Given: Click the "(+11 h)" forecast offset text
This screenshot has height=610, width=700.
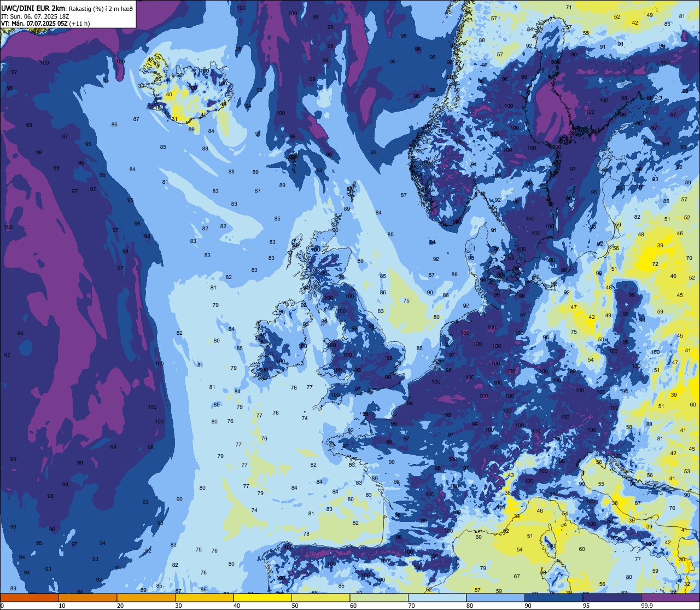Looking at the screenshot, I should (x=80, y=24).
